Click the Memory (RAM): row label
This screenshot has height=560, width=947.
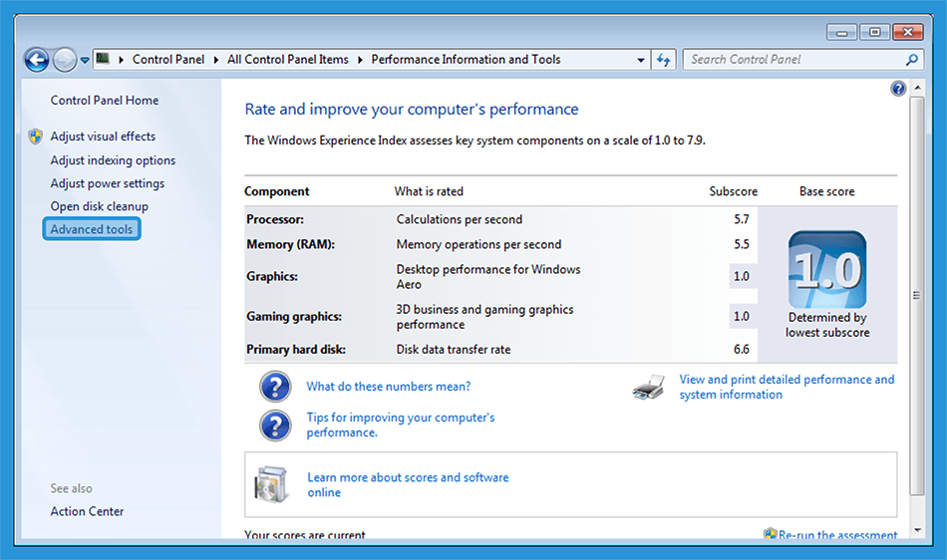[290, 244]
